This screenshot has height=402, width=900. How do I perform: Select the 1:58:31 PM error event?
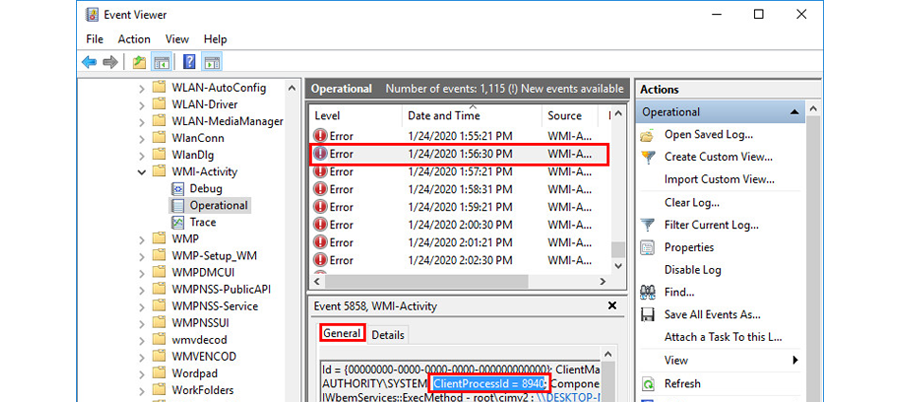[459, 189]
